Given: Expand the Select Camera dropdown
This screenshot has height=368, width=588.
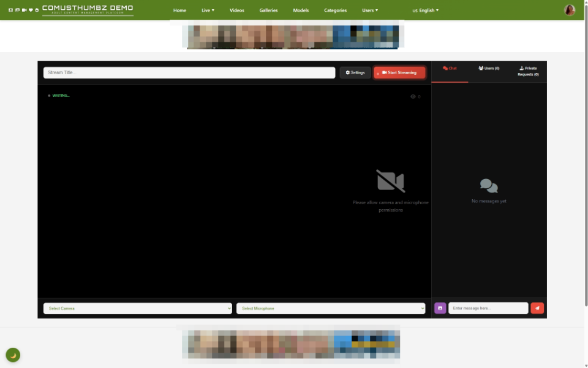Looking at the screenshot, I should [x=138, y=309].
